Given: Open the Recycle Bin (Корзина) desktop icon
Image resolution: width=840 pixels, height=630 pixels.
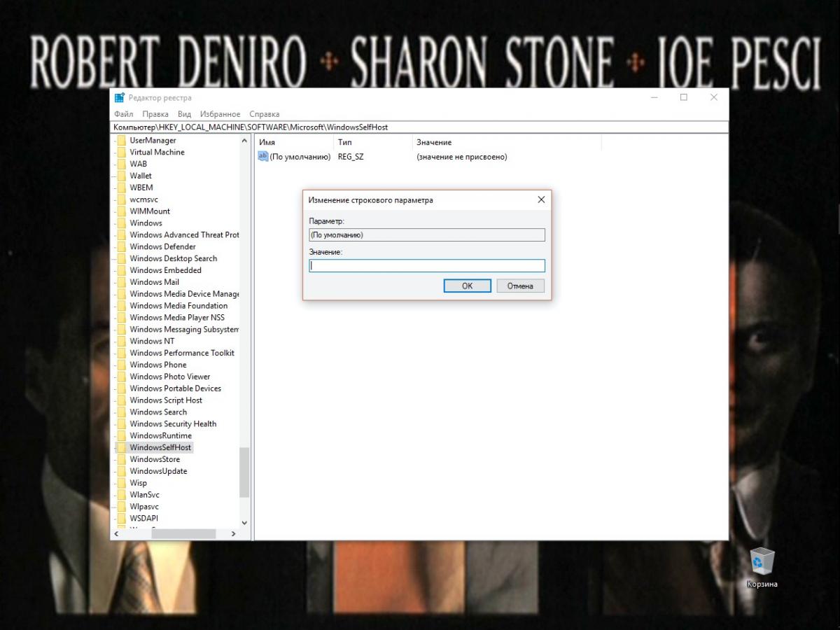Looking at the screenshot, I should click(x=762, y=563).
